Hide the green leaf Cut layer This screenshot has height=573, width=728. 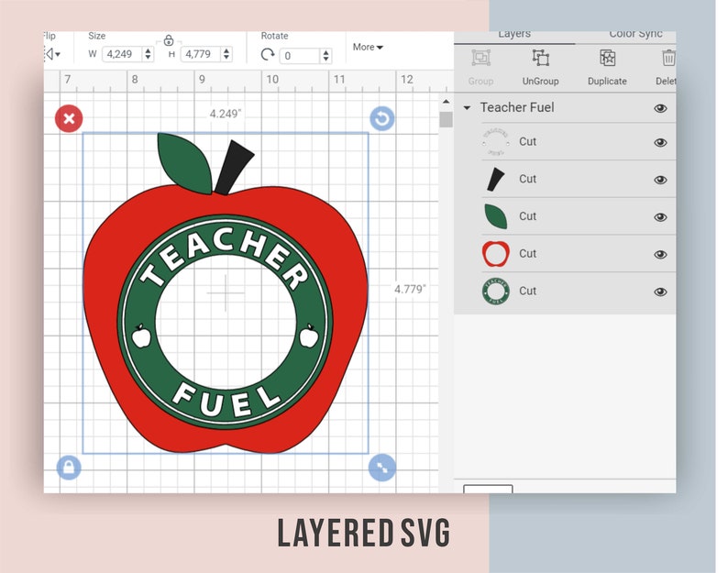point(660,217)
